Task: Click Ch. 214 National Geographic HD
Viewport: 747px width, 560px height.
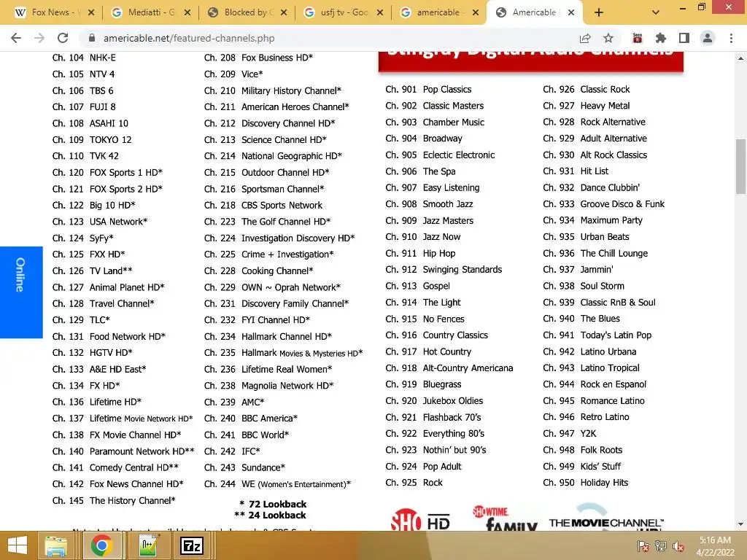Action: coord(273,156)
